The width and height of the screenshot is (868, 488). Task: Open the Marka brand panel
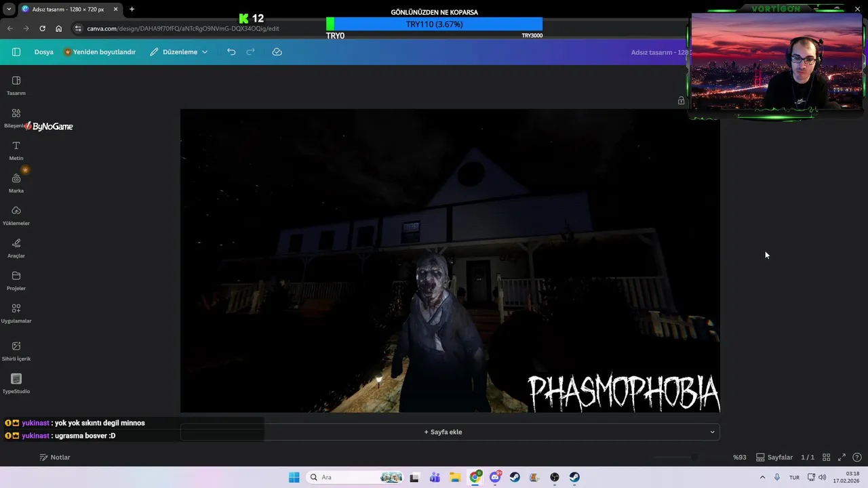16,183
